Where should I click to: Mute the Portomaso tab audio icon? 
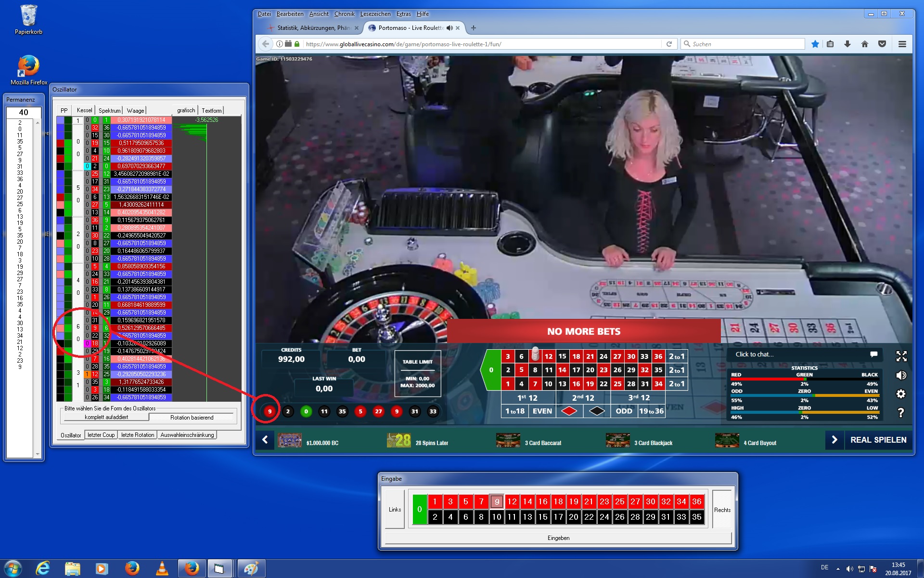(x=449, y=28)
